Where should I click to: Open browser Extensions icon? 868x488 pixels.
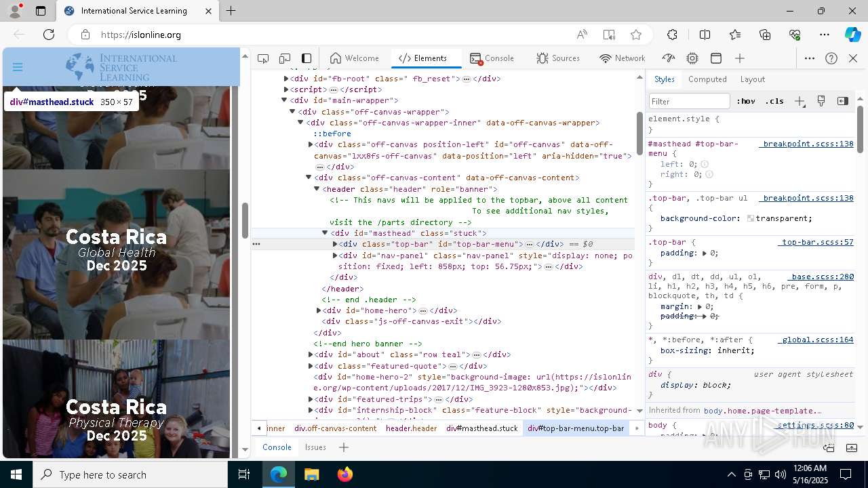click(672, 35)
